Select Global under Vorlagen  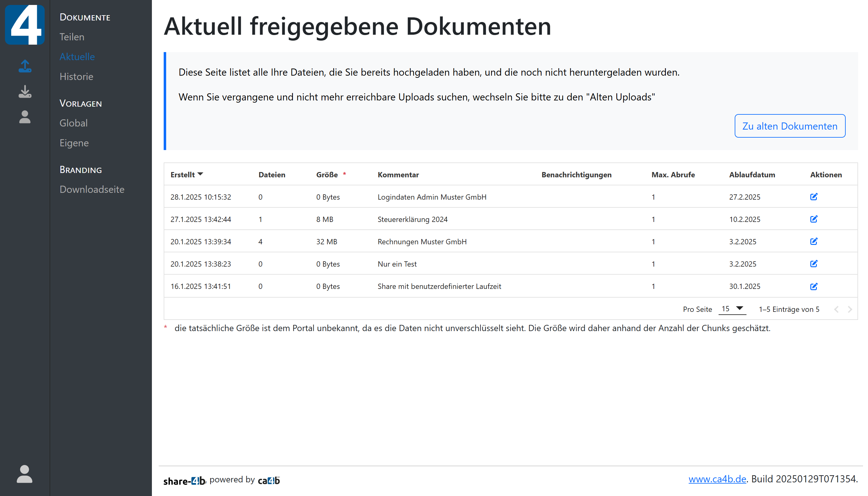(x=73, y=123)
